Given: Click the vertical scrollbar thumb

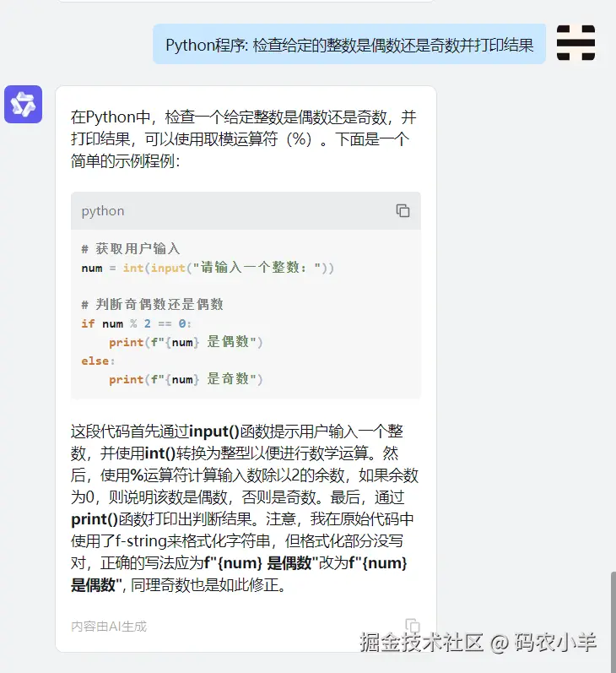Looking at the screenshot, I should [613, 621].
